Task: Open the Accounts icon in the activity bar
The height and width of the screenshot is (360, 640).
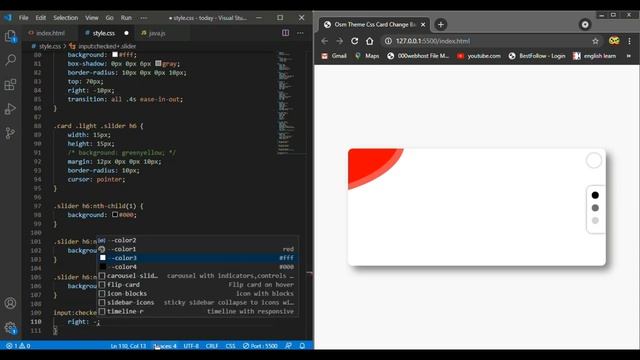Action: [10, 303]
